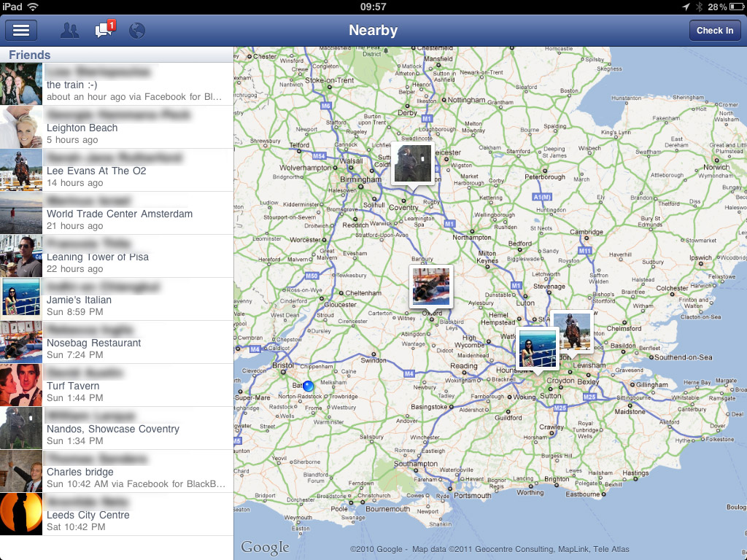Tap the profile photo beside Nosebag Restaurant
Viewport: 747px width, 560px height.
pyautogui.click(x=21, y=343)
